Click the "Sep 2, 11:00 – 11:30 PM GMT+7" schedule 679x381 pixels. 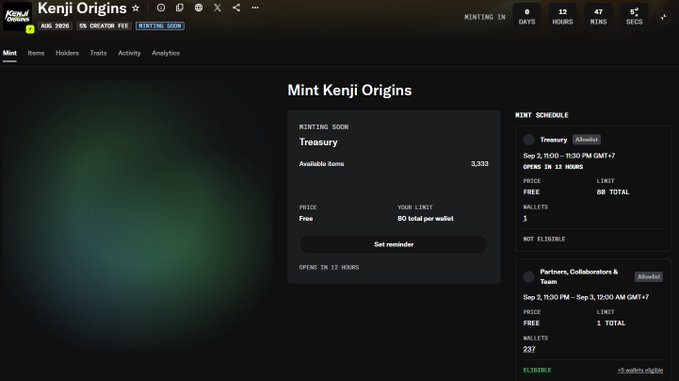569,155
